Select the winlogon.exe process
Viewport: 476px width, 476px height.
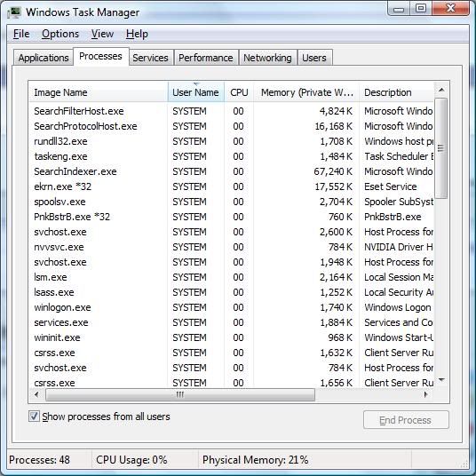click(x=231, y=307)
